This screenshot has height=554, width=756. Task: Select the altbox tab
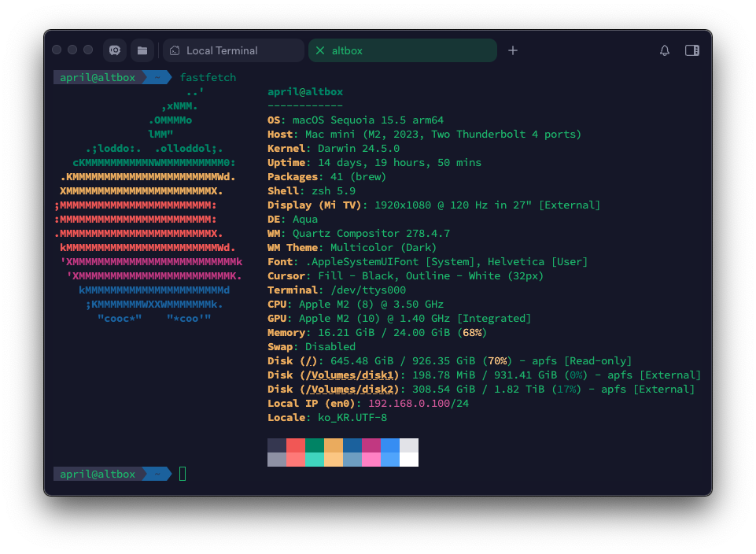[x=403, y=50]
